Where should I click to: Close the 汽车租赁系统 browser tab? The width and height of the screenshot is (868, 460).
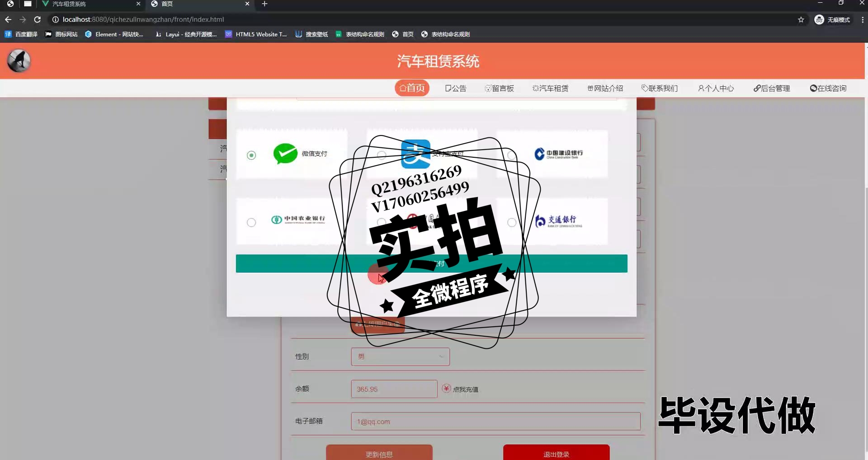pyautogui.click(x=138, y=4)
